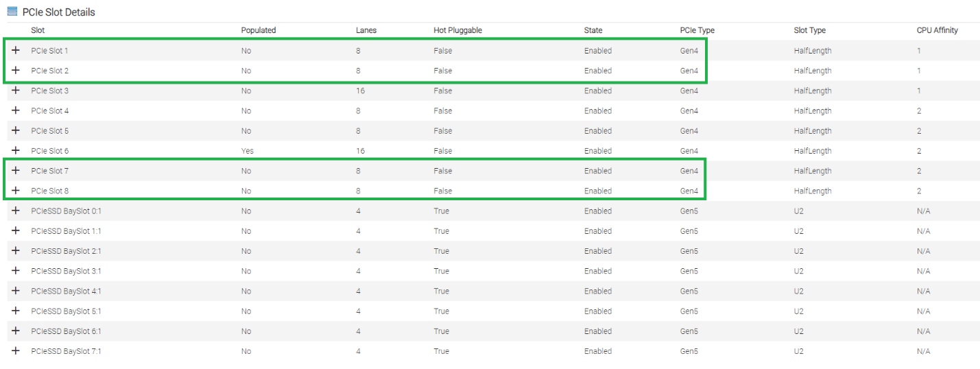Image resolution: width=980 pixels, height=369 pixels.
Task: Click the PCIe Type column header
Action: coord(697,30)
